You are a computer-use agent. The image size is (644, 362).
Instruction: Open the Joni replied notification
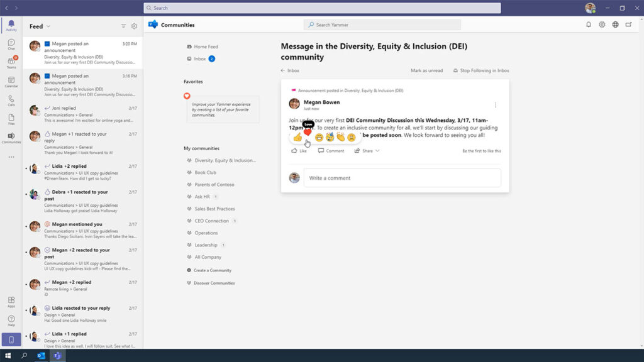[82, 114]
